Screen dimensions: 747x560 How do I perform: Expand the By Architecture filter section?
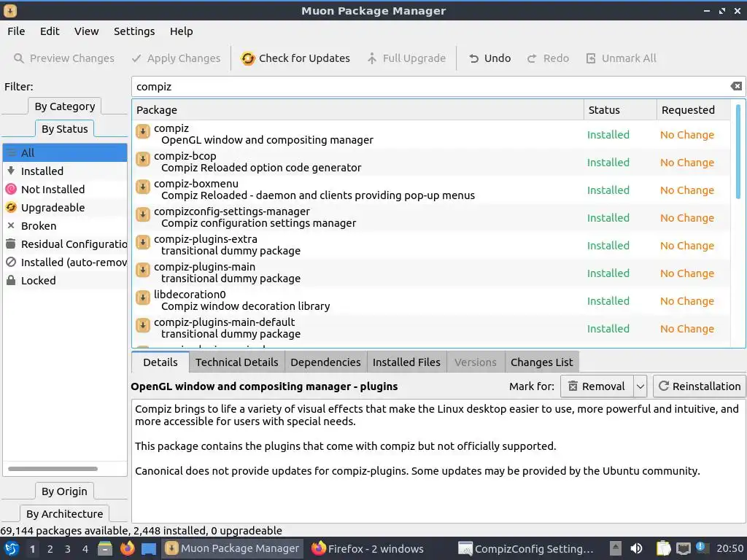[x=65, y=514]
